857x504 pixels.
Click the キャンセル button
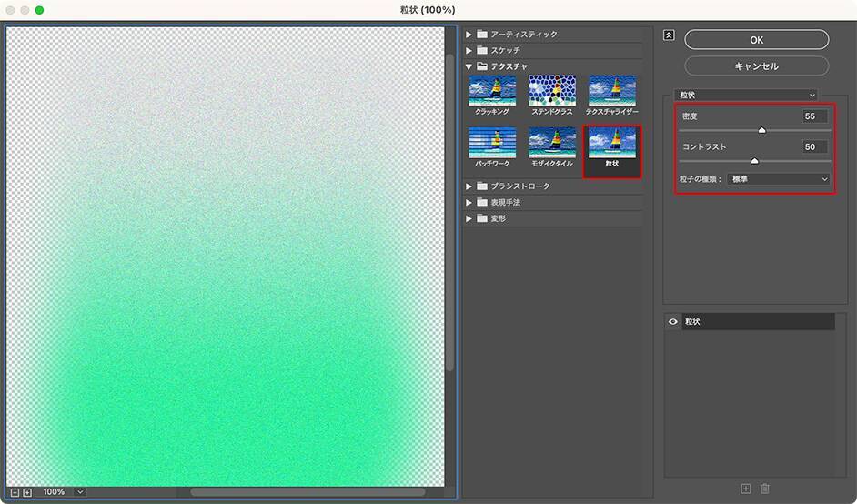click(756, 66)
